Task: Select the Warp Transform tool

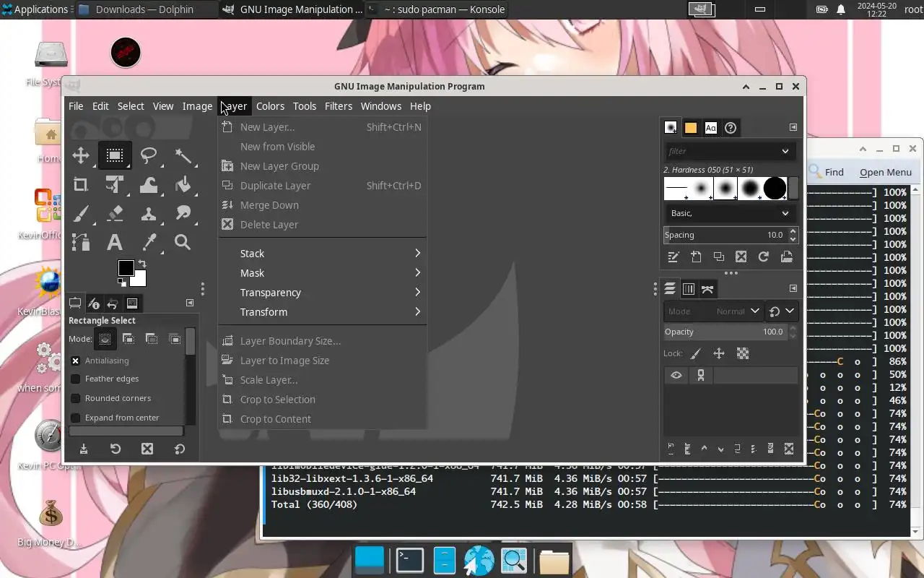Action: point(149,184)
